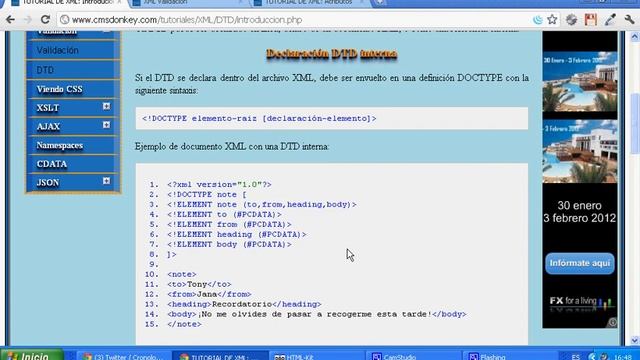Image resolution: width=640 pixels, height=360 pixels.
Task: Switch to the TUTORIAL DE XML: Atributos tab
Action: click(x=310, y=2)
